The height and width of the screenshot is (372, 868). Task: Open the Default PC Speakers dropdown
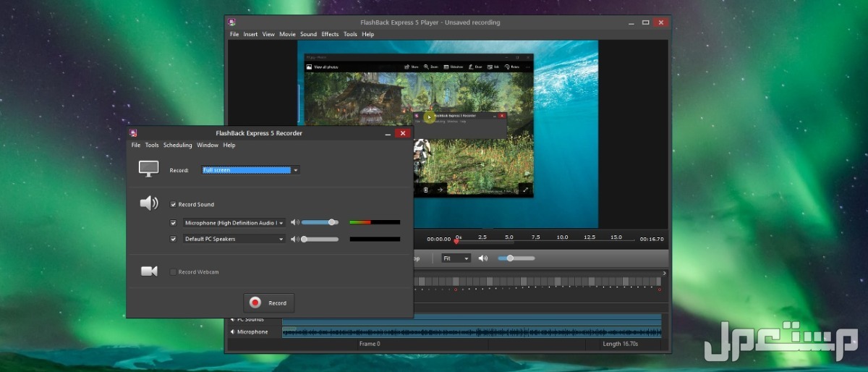234,239
